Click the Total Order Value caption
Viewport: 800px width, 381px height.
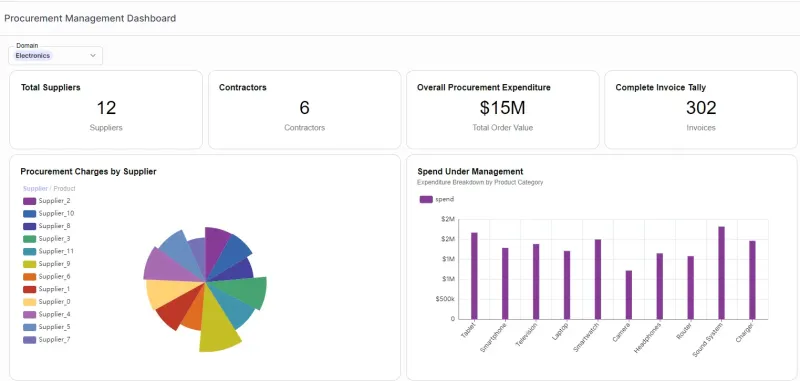point(503,128)
